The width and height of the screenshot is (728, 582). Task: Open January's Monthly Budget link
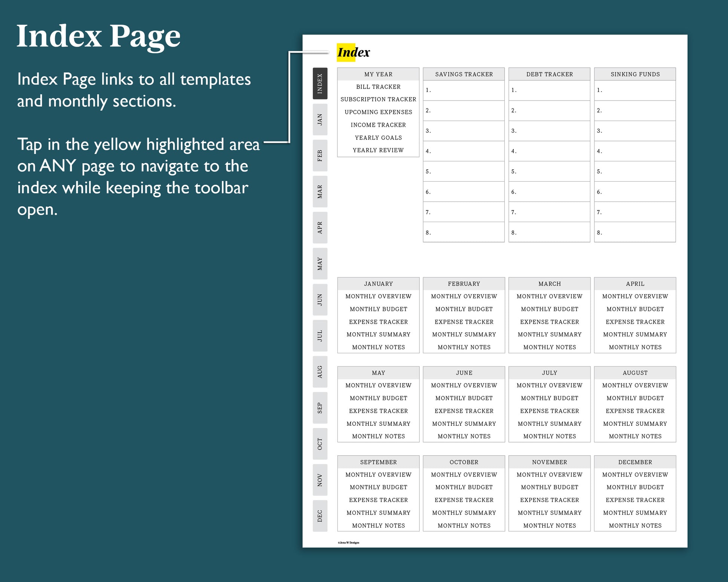coord(378,309)
